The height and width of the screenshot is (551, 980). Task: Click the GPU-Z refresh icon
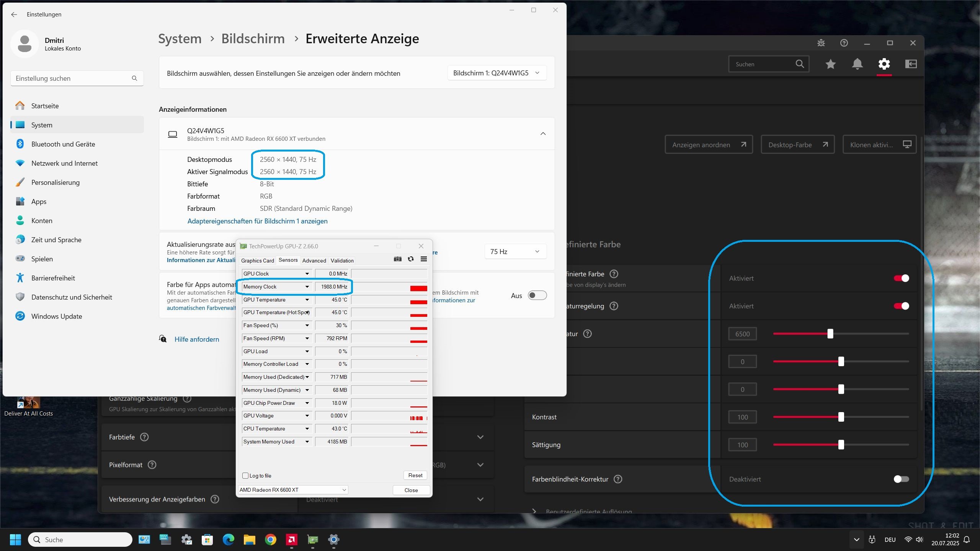pyautogui.click(x=411, y=259)
